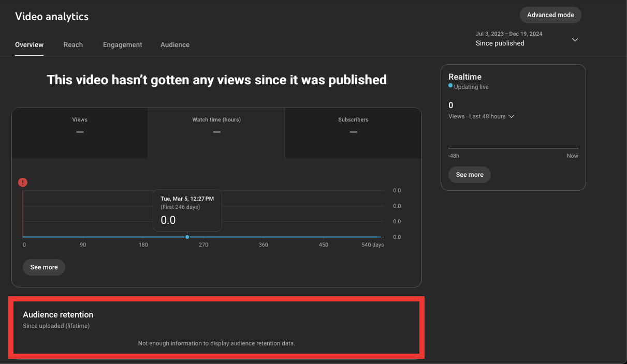Toggle the Watch time metric for the graph
This screenshot has width=627, height=364.
point(216,119)
